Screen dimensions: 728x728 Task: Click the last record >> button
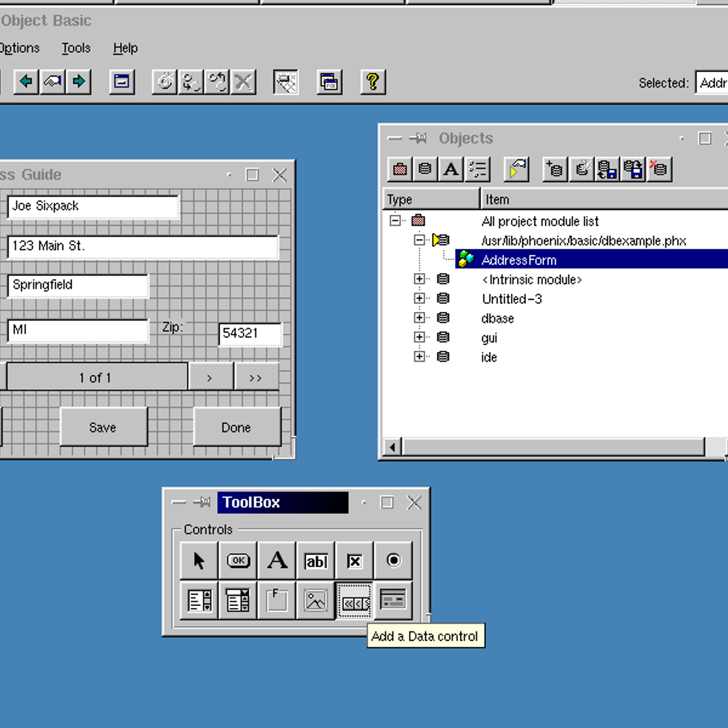(257, 377)
